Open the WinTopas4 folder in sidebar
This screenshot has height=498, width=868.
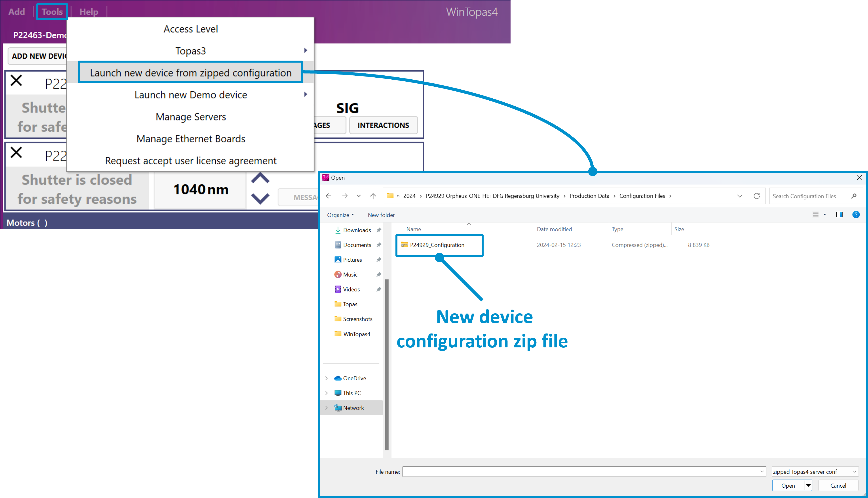pyautogui.click(x=356, y=334)
